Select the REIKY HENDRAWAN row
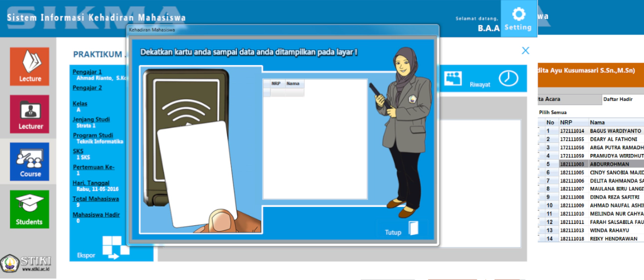Image resolution: width=644 pixels, height=280 pixels. [x=591, y=238]
